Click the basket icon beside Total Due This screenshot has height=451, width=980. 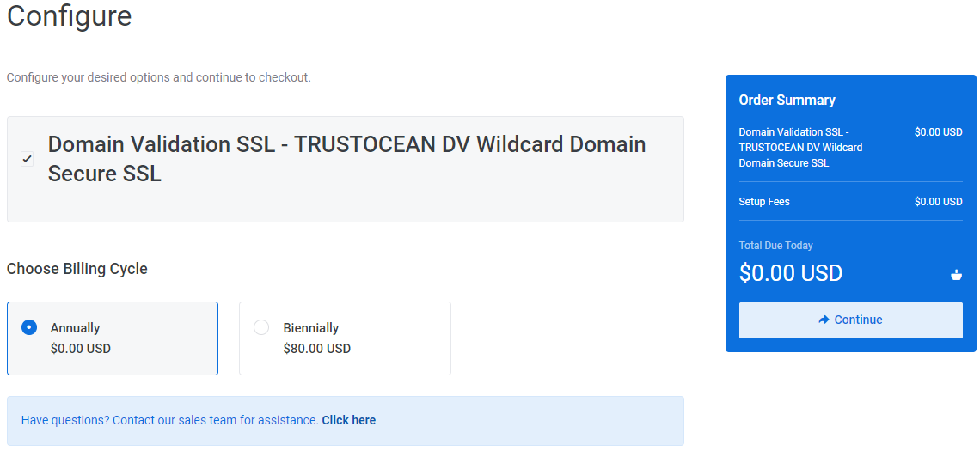(x=956, y=274)
